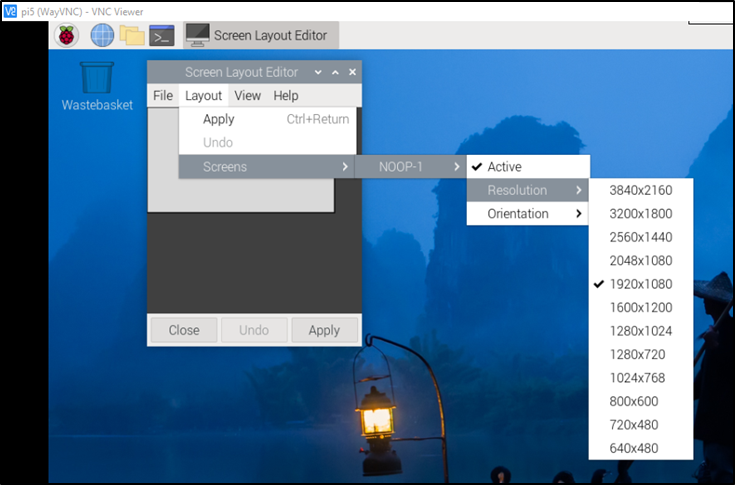Open the Raspberry Pi main menu
The height and width of the screenshot is (485, 735).
[x=66, y=35]
